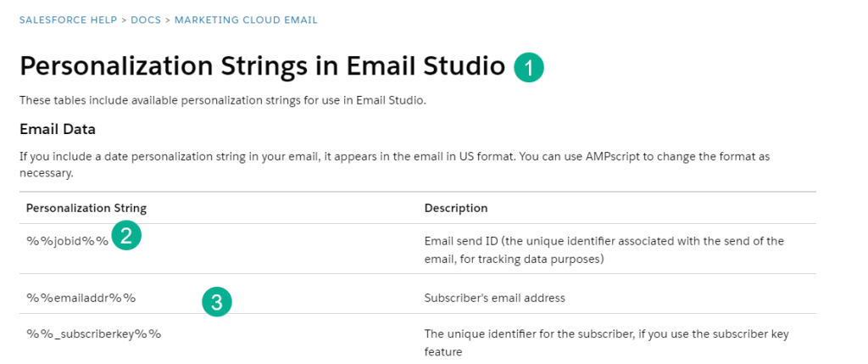Click the Description column header
Screen dimensions: 868x364
coord(455,208)
